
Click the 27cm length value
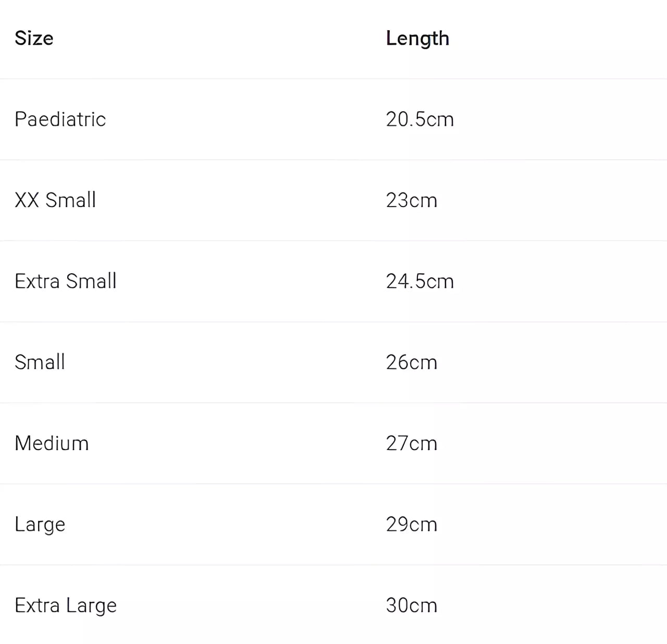(411, 443)
